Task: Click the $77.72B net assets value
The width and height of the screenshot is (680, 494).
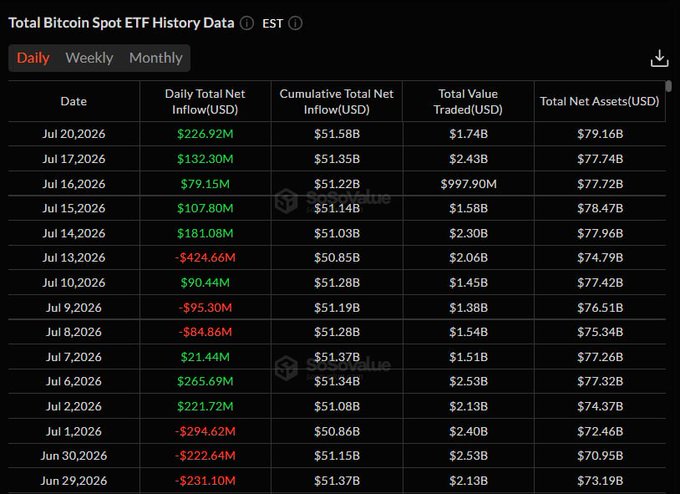Action: [600, 184]
